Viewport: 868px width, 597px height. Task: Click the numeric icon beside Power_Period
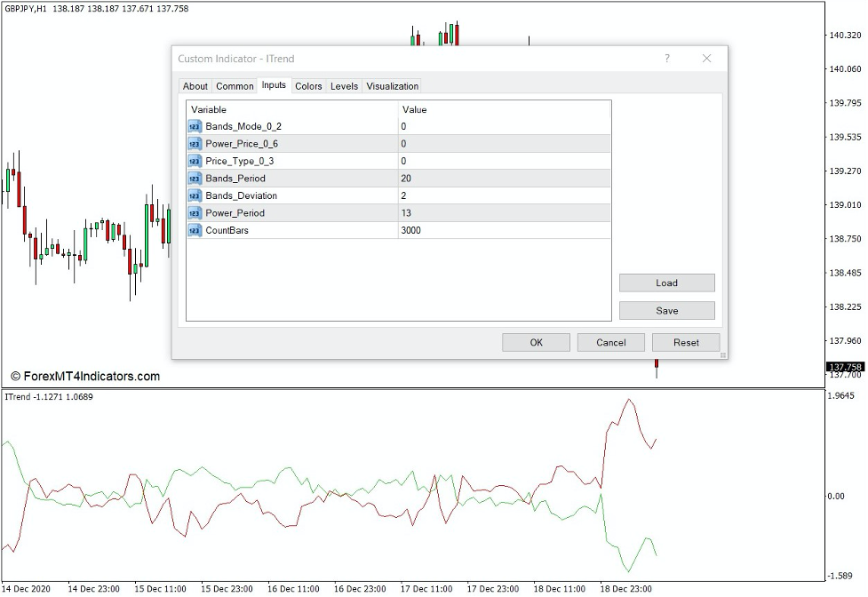[195, 213]
